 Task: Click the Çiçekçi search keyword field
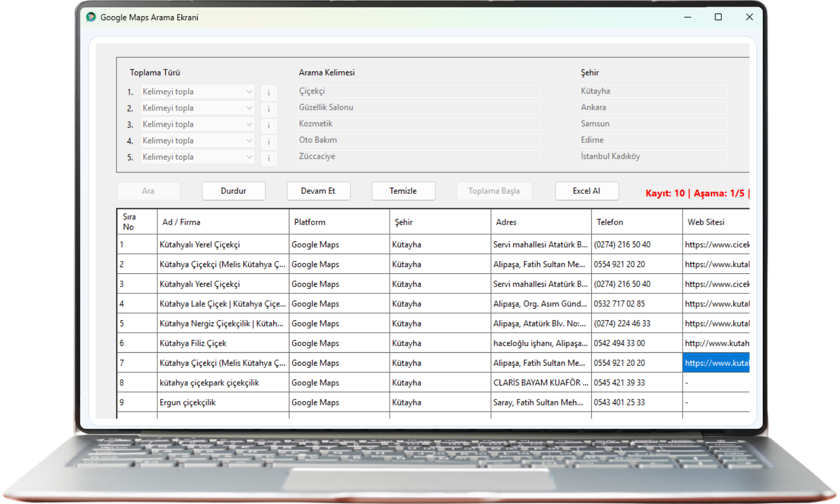click(x=419, y=91)
